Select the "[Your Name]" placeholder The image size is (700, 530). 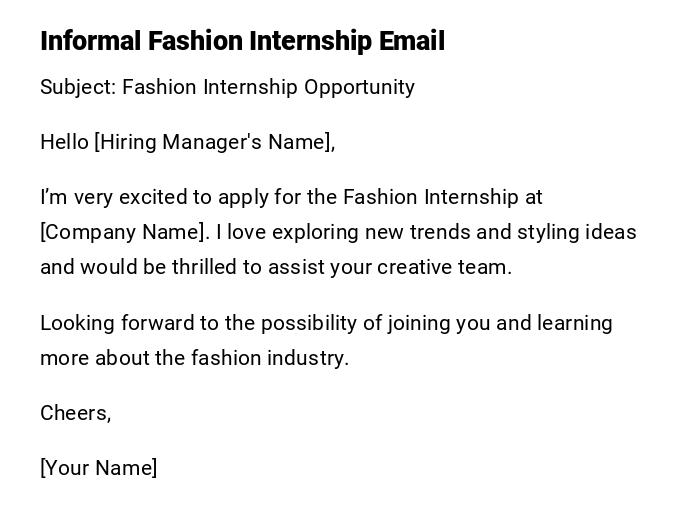pyautogui.click(x=98, y=468)
